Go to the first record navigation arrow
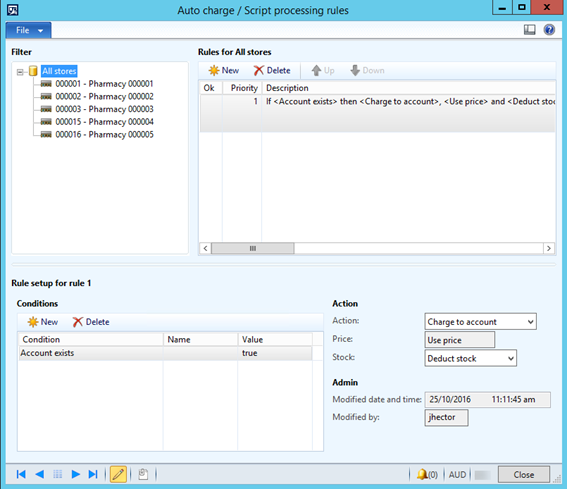This screenshot has height=489, width=567. (x=21, y=474)
